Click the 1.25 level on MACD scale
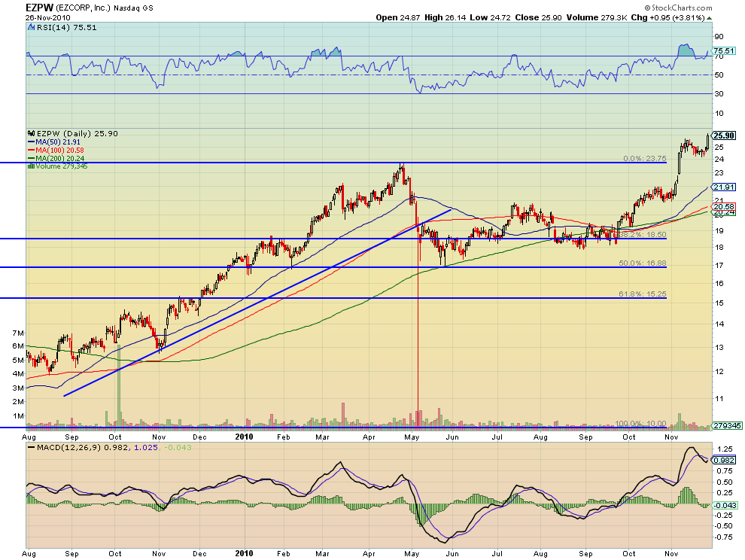Image resolution: width=745 pixels, height=560 pixels. point(725,449)
